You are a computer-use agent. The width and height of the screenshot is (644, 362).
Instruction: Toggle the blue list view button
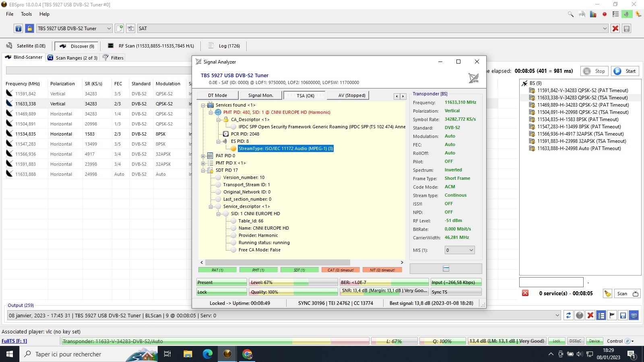(601, 315)
